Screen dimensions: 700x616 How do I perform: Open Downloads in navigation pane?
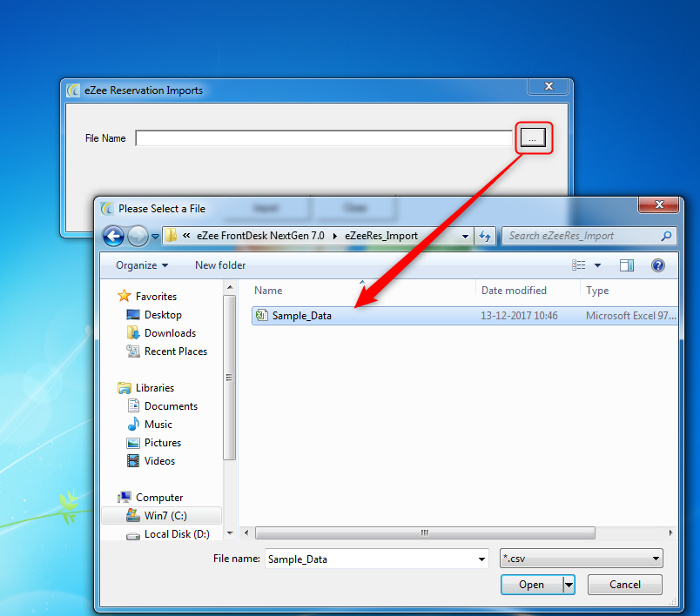point(170,333)
